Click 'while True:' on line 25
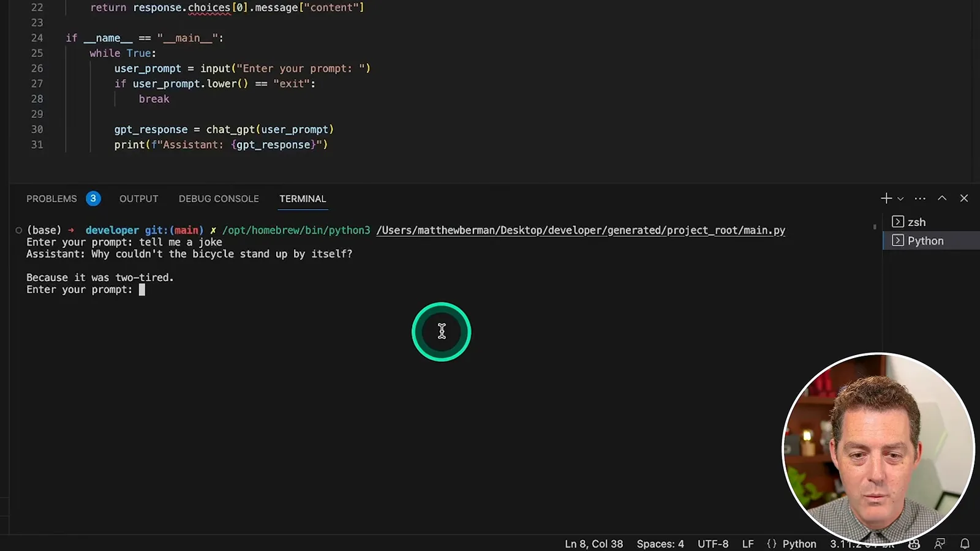Screen dimensions: 980x551 click(123, 53)
